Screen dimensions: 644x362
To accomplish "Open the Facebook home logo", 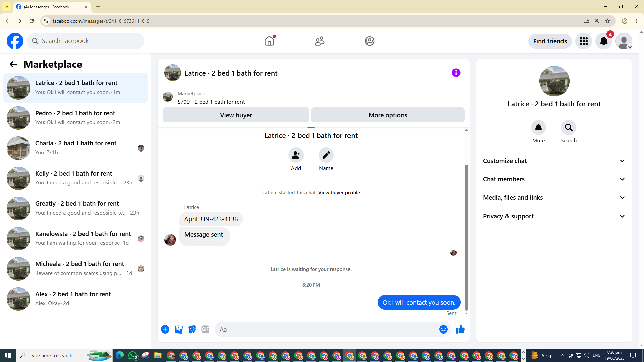I will coord(15,41).
